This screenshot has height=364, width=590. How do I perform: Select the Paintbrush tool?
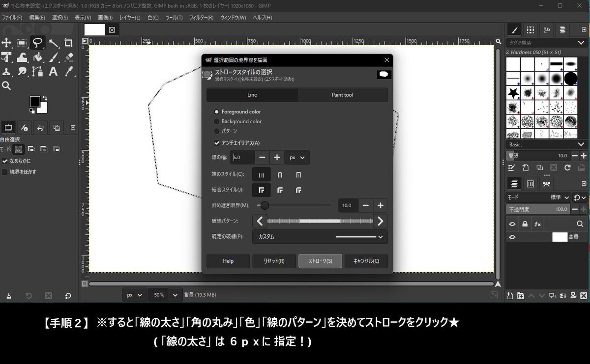click(53, 57)
